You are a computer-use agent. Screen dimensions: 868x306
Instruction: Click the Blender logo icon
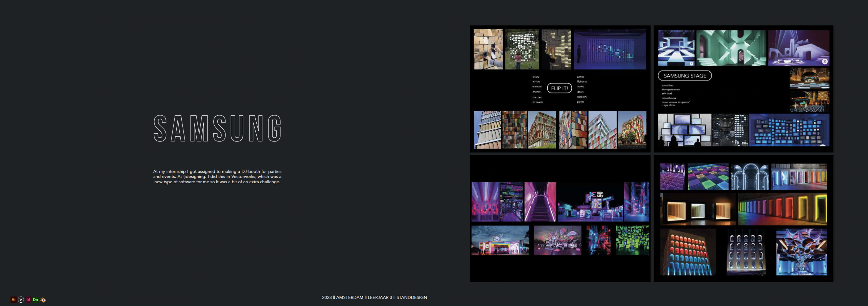[x=43, y=300]
